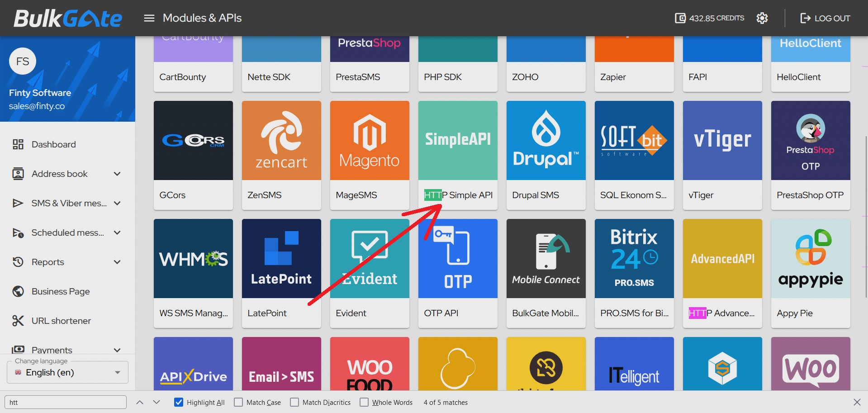Click the Payments sidebar icon
The image size is (868, 413).
pyautogui.click(x=18, y=349)
